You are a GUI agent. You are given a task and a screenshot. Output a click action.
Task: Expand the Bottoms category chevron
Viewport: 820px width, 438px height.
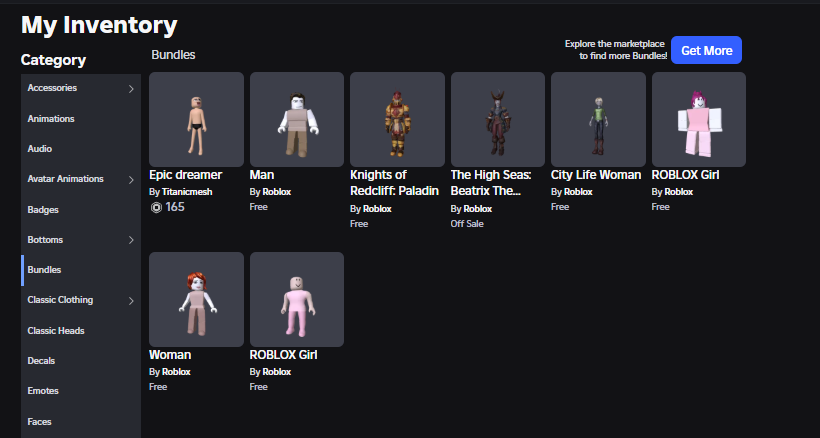pos(131,240)
